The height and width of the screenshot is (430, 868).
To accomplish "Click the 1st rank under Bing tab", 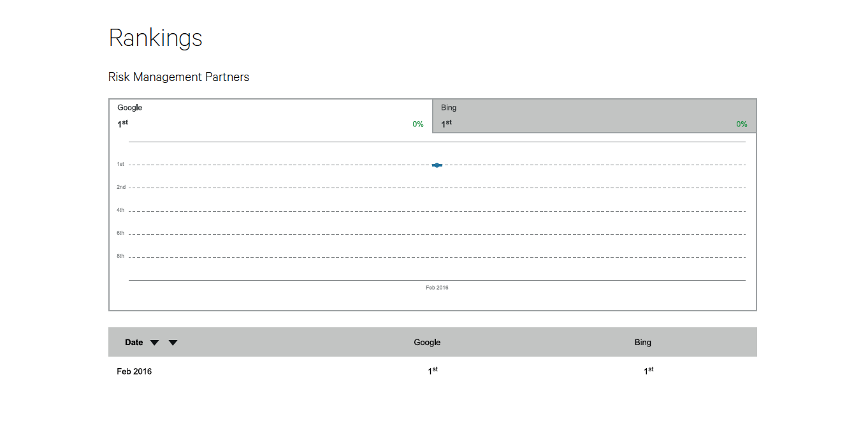I will pyautogui.click(x=446, y=124).
